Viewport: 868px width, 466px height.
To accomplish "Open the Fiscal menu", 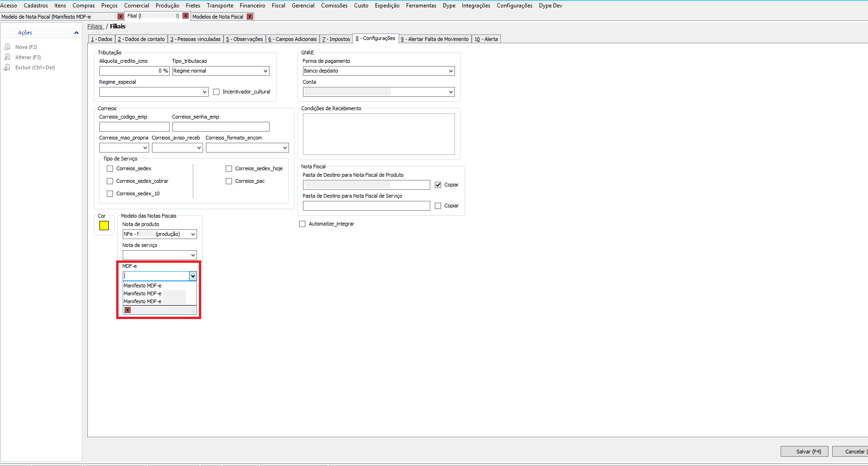I will coord(278,6).
